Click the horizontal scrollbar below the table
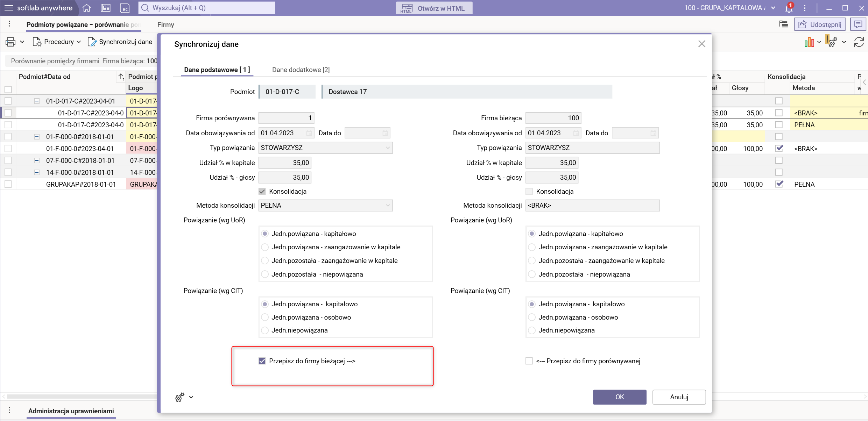The width and height of the screenshot is (868, 421). coord(80,397)
